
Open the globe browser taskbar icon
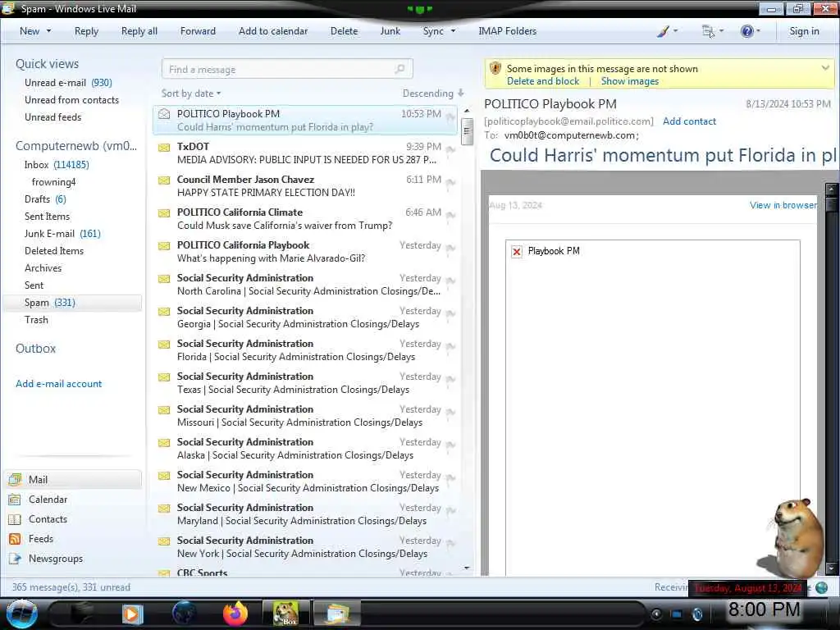tap(185, 614)
